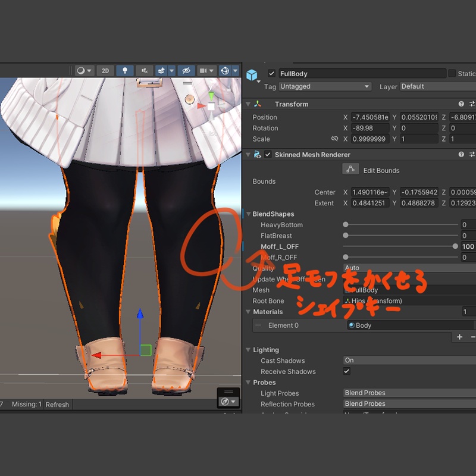Toggle the Static checkbox
Viewport: 476px width, 476px height.
(452, 73)
